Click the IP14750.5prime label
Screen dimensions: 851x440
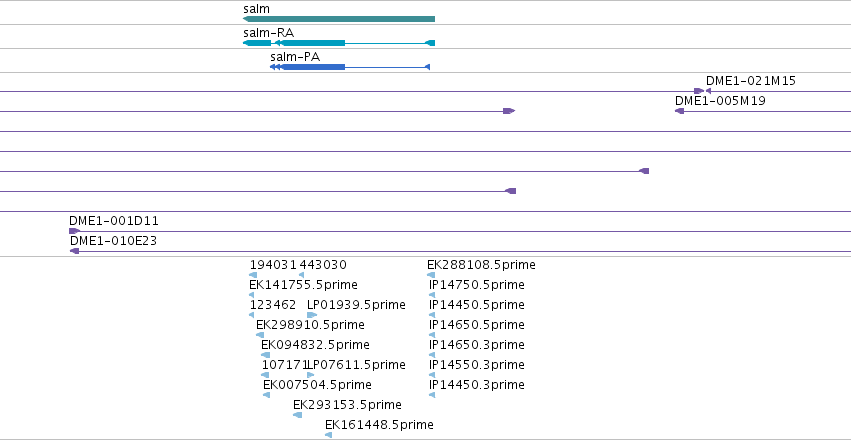477,285
